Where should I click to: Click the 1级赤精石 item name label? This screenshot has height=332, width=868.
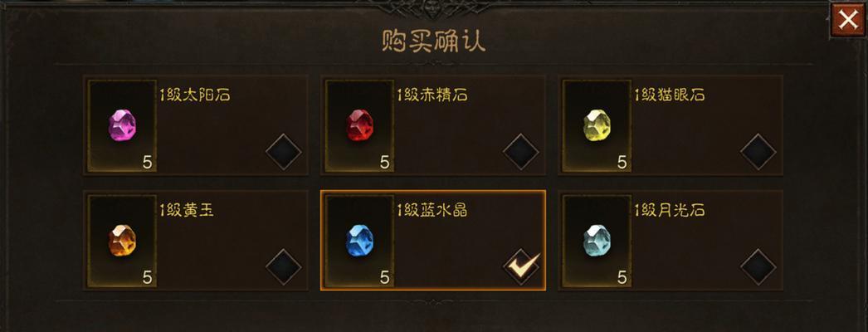click(x=432, y=95)
